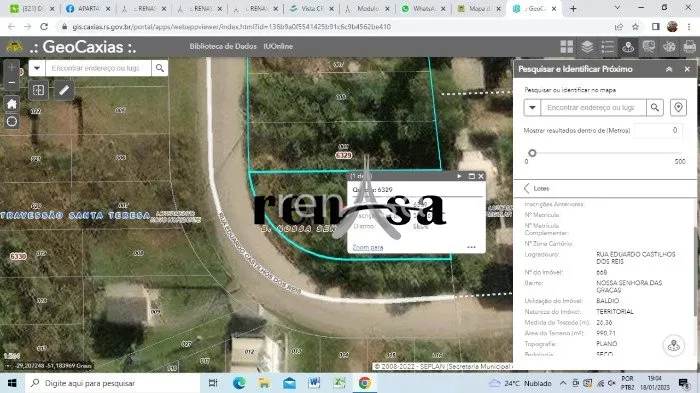700x393 pixels.
Task: Open Windows Start menu
Action: click(12, 383)
